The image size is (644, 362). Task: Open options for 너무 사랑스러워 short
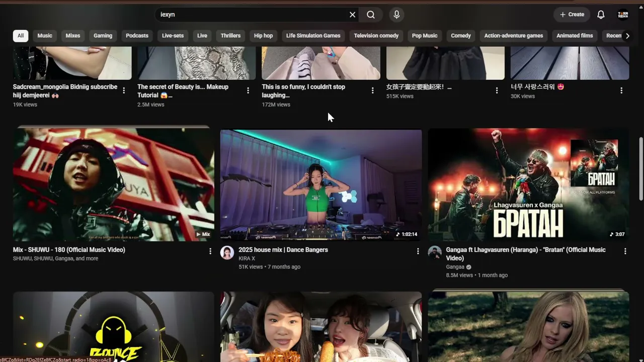621,90
